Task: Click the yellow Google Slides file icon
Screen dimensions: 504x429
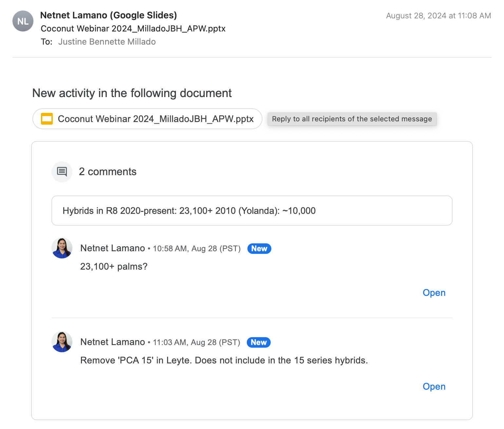Action: point(47,119)
